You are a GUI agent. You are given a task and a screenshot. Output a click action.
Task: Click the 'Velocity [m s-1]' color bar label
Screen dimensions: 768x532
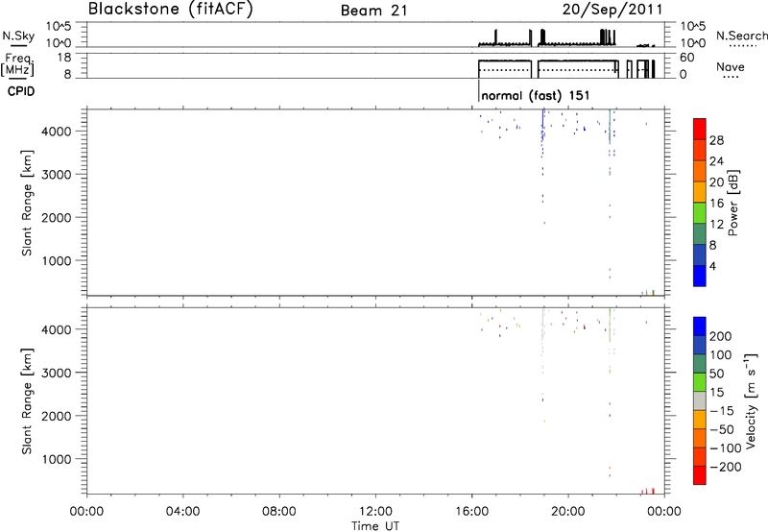750,400
